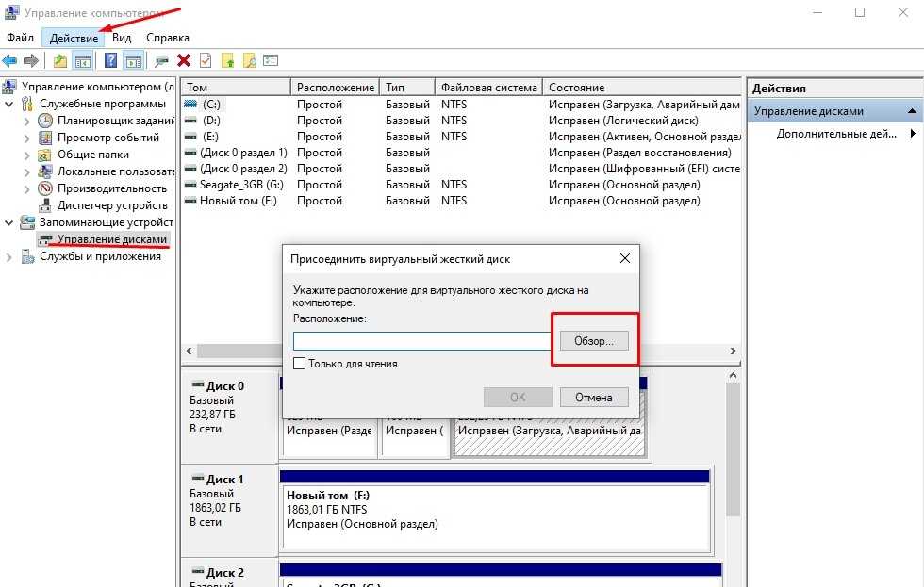Click the Обзор... browse button

594,341
